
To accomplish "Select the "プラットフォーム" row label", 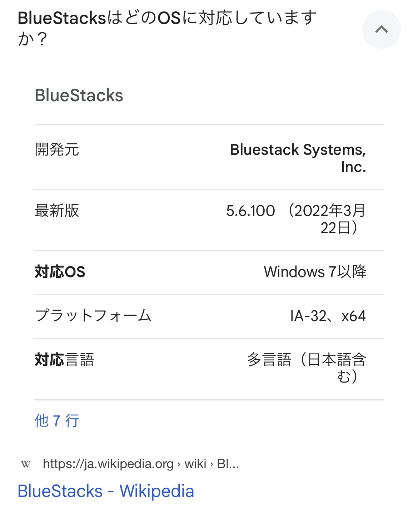I will tap(93, 316).
